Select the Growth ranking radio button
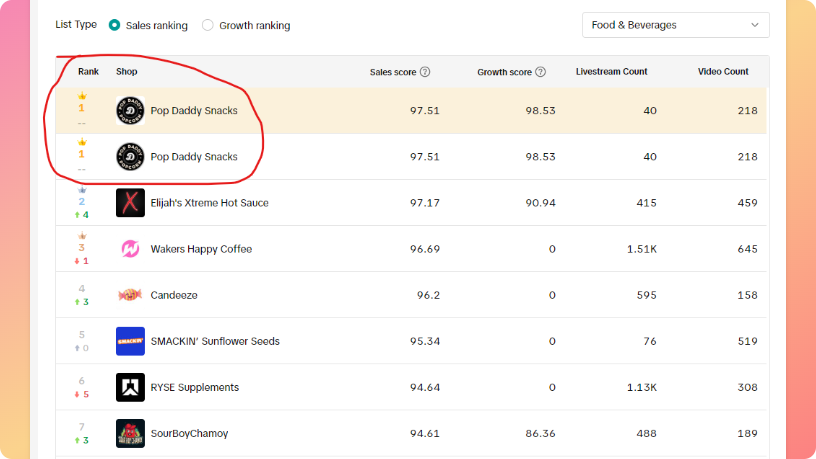The width and height of the screenshot is (816, 459). pos(208,25)
